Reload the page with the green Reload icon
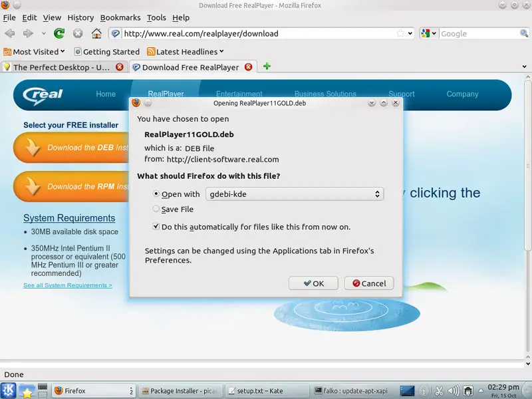The height and width of the screenshot is (399, 532). (x=59, y=33)
